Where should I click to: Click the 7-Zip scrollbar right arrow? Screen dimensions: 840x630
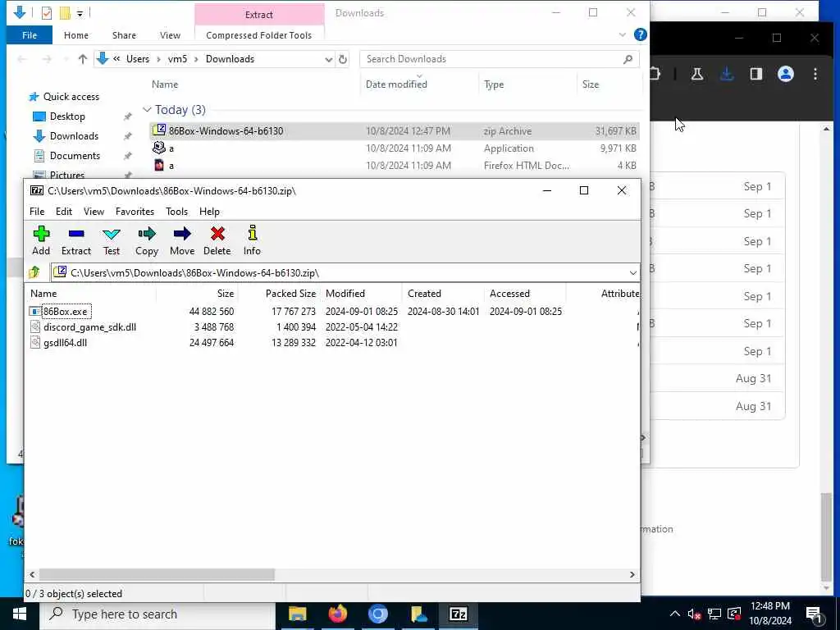(632, 574)
